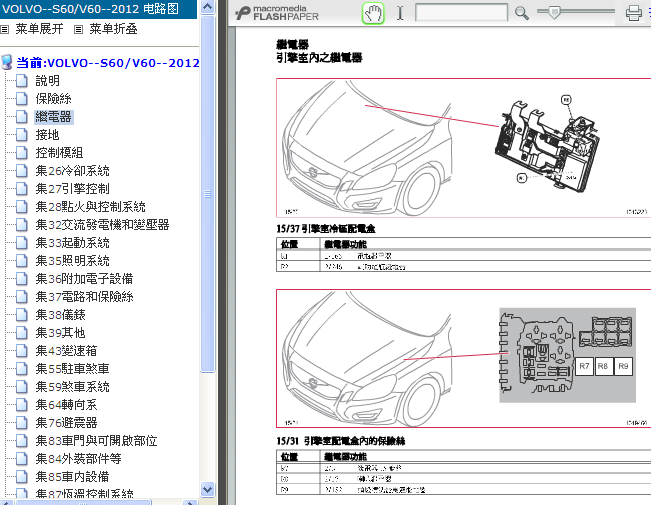Click the menu expand icon before 菜单展开

click(x=5, y=29)
